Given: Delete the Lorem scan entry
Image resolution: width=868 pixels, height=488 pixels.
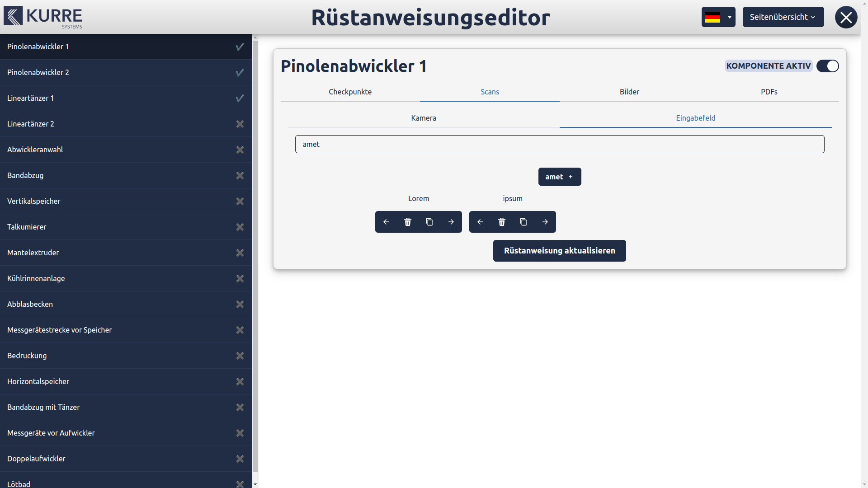Looking at the screenshot, I should click(x=408, y=222).
